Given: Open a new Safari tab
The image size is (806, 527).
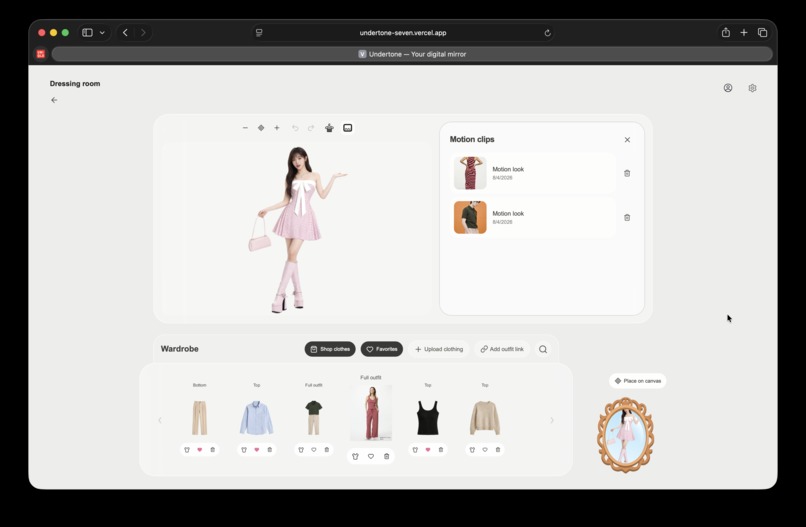Looking at the screenshot, I should click(x=744, y=33).
